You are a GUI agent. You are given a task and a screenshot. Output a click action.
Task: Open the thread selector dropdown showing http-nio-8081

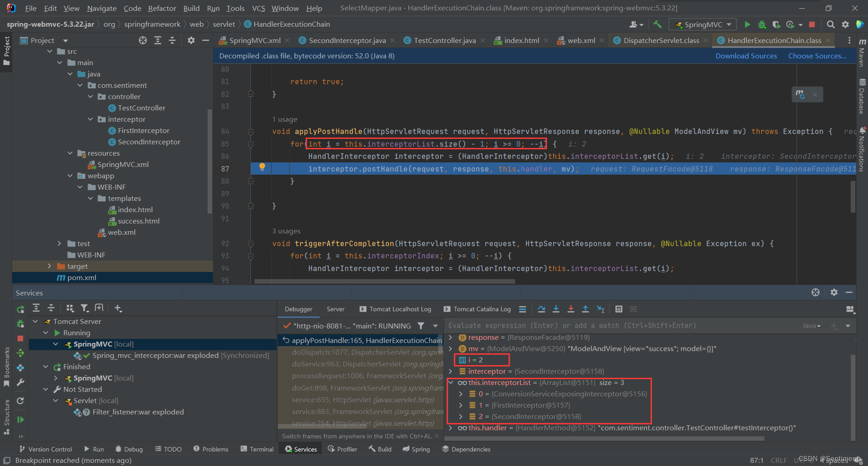435,326
